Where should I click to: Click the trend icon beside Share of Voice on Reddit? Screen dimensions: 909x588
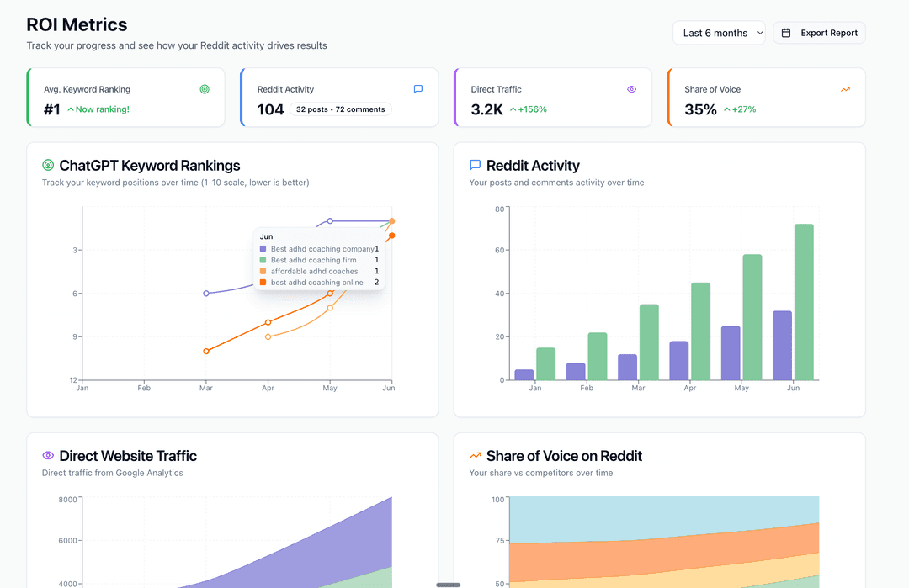[x=475, y=455]
